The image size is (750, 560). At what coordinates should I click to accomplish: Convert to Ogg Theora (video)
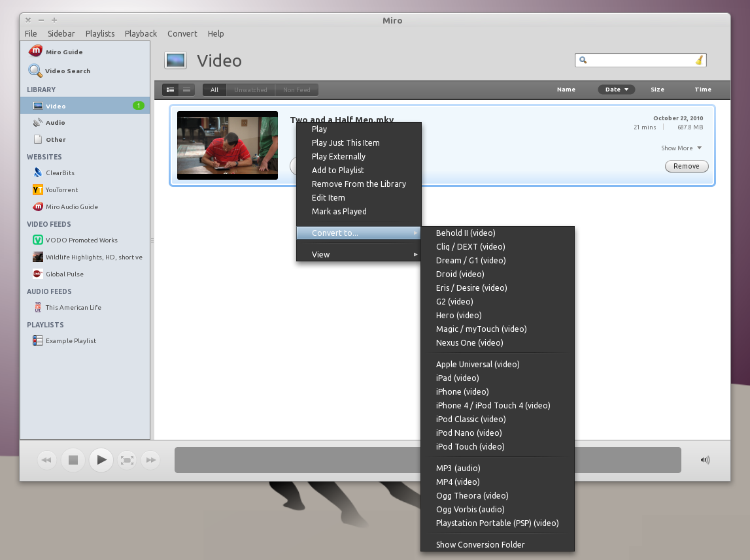tap(498, 495)
